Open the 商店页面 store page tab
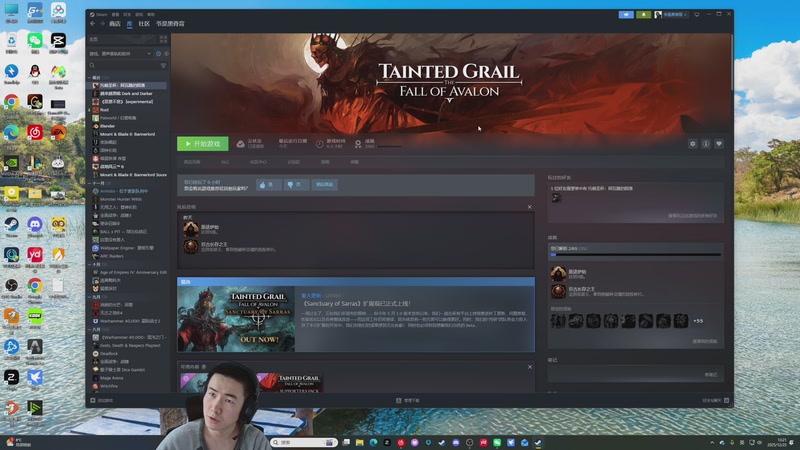This screenshot has height=450, width=800. point(192,162)
